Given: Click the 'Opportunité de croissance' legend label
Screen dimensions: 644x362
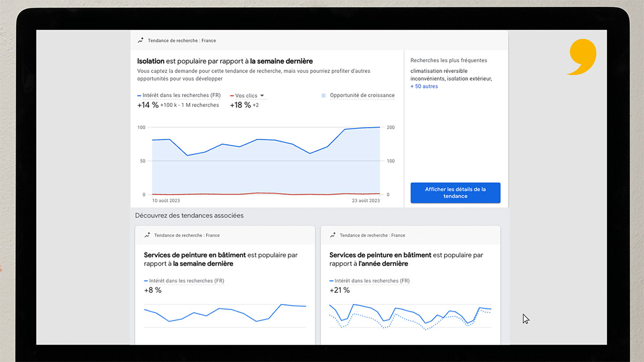Looking at the screenshot, I should pos(362,95).
